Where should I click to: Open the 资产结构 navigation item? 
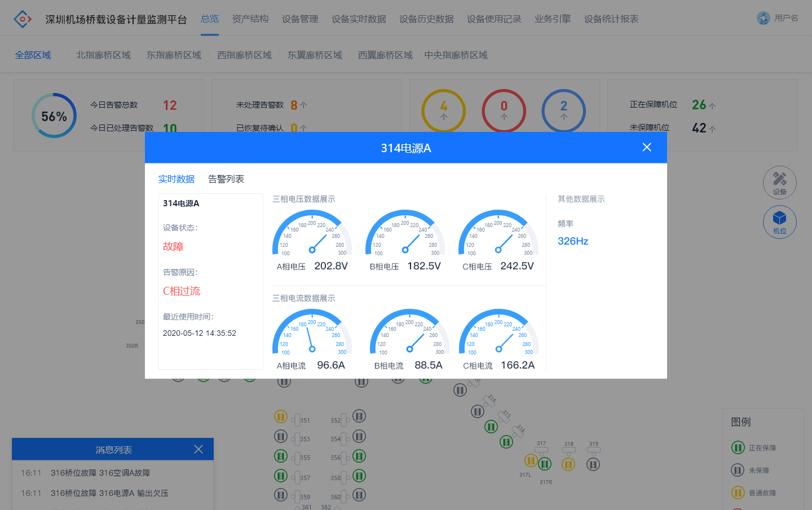click(250, 19)
